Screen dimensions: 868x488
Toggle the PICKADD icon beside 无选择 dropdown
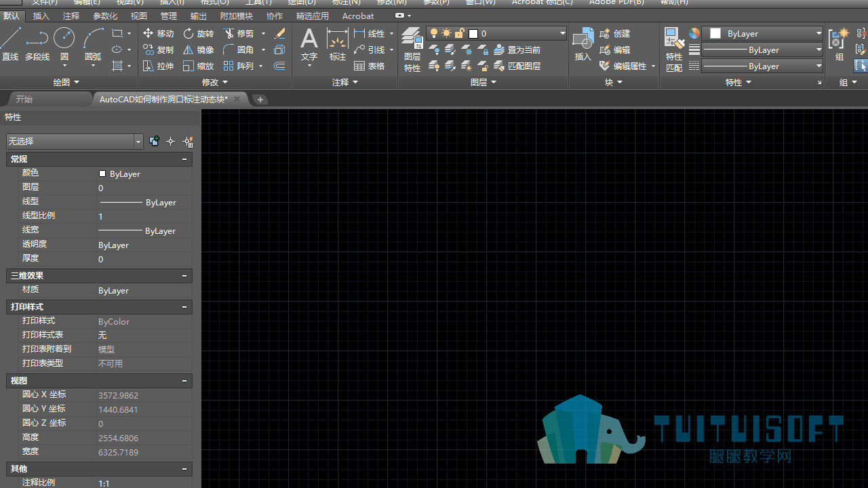point(155,142)
